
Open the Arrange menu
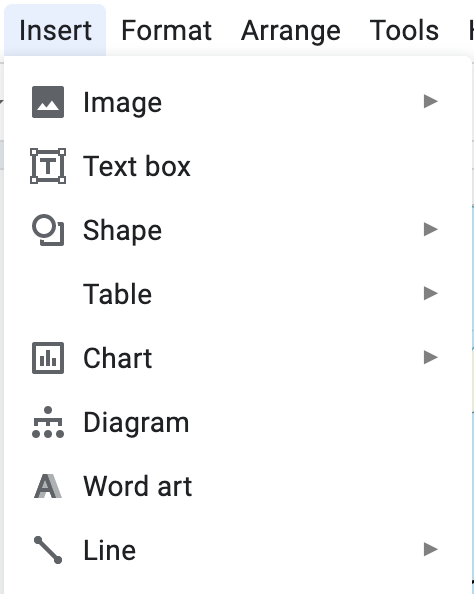pos(291,30)
